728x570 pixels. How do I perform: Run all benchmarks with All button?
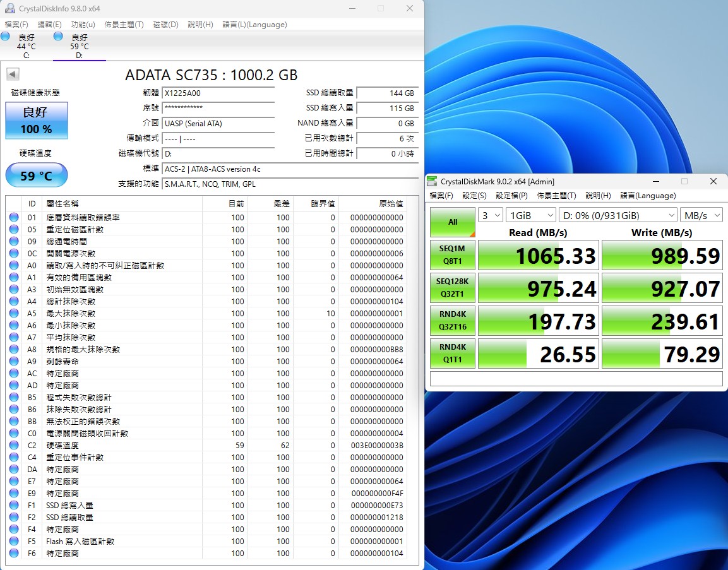[x=453, y=222]
